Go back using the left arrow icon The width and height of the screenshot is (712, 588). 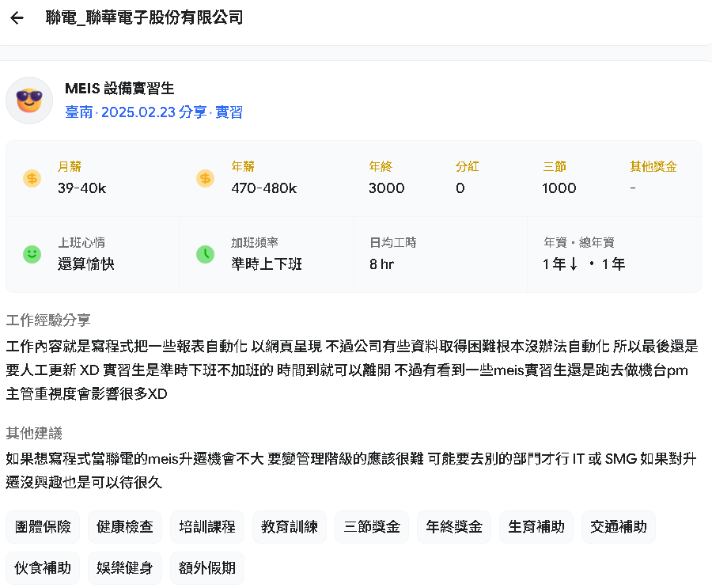(17, 18)
